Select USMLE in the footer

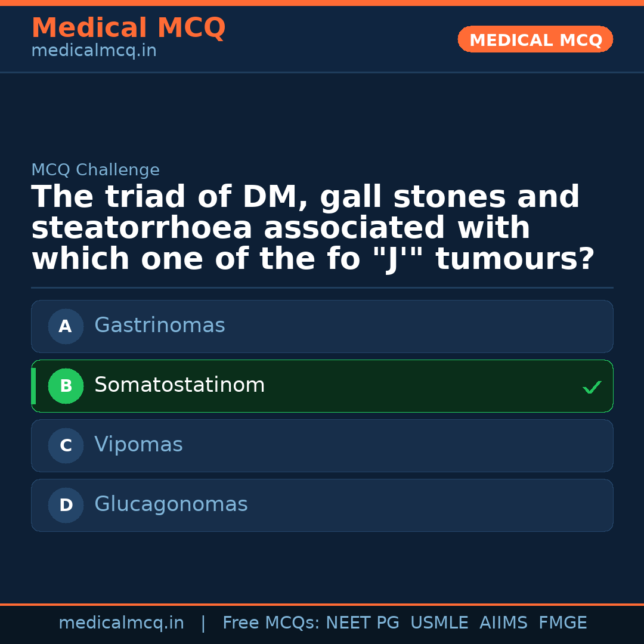point(439,623)
